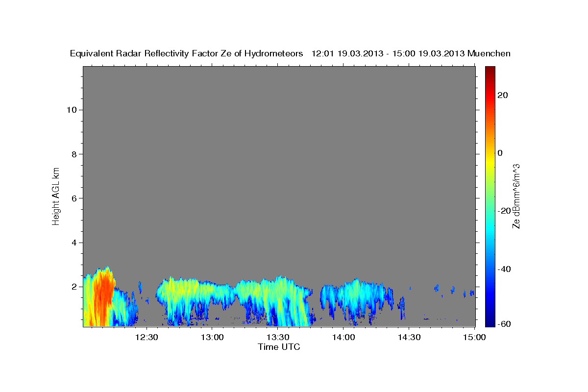This screenshot has height=392, width=588.
Task: Click the height axis label 6
Action: pyautogui.click(x=74, y=198)
